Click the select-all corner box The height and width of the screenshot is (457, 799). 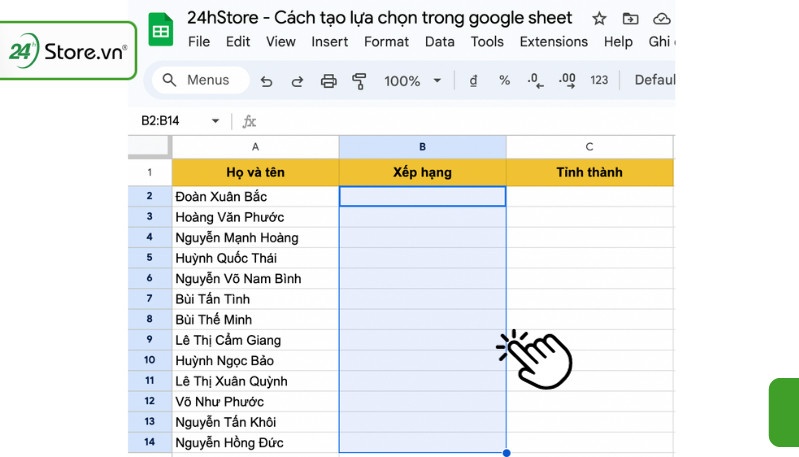tap(149, 146)
